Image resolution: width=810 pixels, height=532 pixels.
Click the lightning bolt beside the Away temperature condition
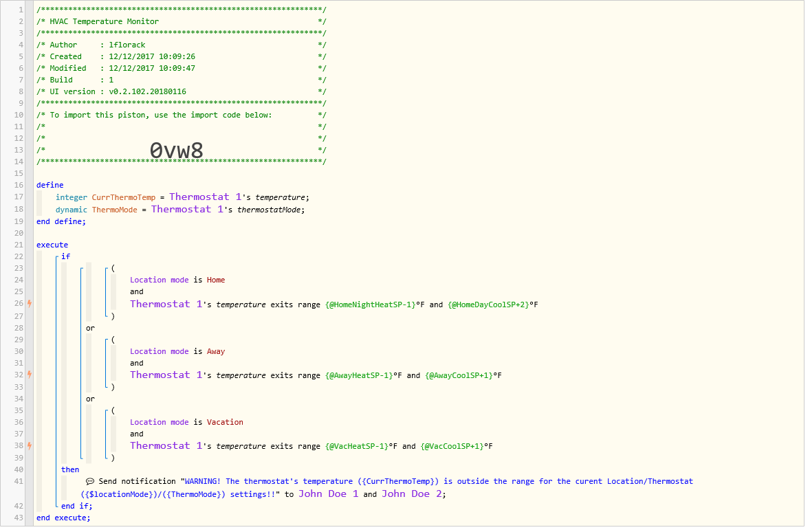[x=29, y=375]
